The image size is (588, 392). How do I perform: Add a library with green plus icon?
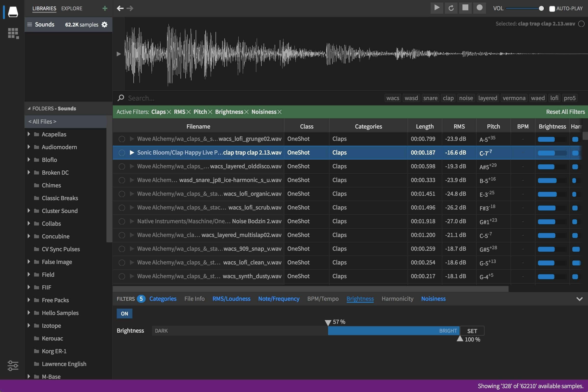(x=105, y=9)
